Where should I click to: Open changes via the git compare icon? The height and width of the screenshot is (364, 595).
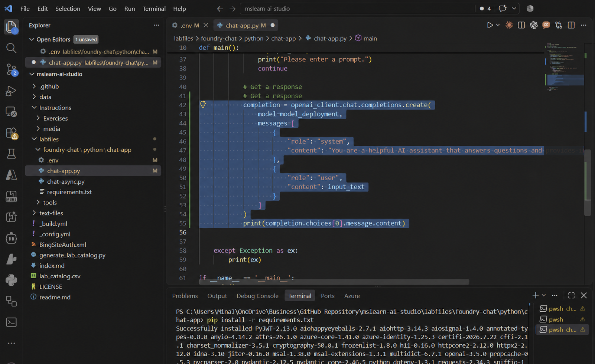pyautogui.click(x=559, y=25)
